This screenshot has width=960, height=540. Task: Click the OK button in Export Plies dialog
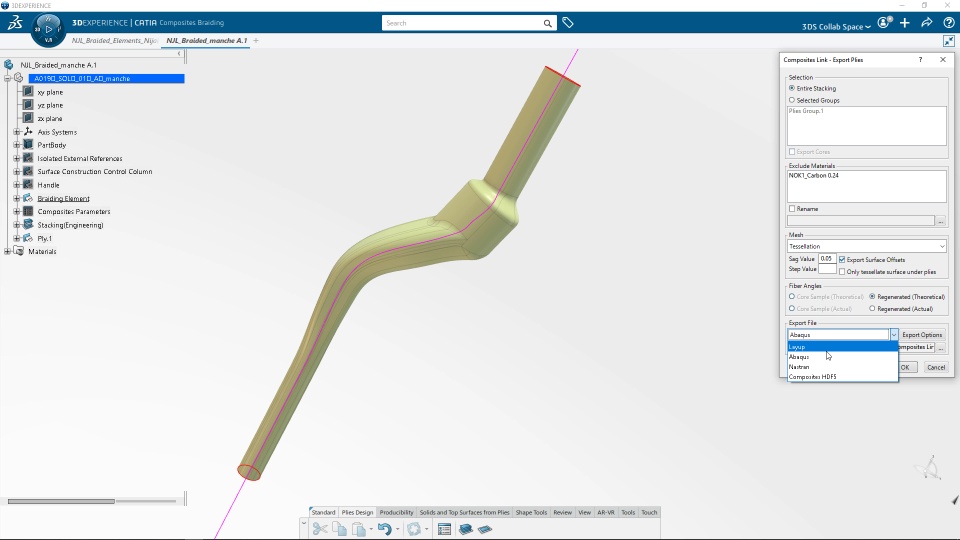(x=907, y=367)
